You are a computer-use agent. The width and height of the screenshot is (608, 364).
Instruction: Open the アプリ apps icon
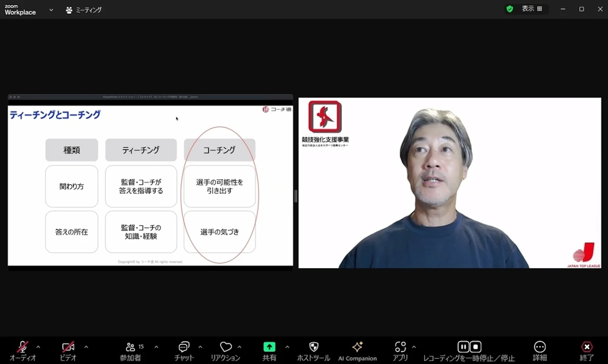click(x=400, y=347)
